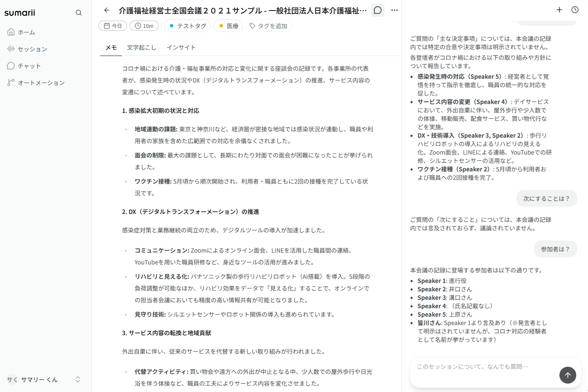This screenshot has width=588, height=392.
Task: Click the search magnifier icon in sidebar
Action: click(x=79, y=13)
